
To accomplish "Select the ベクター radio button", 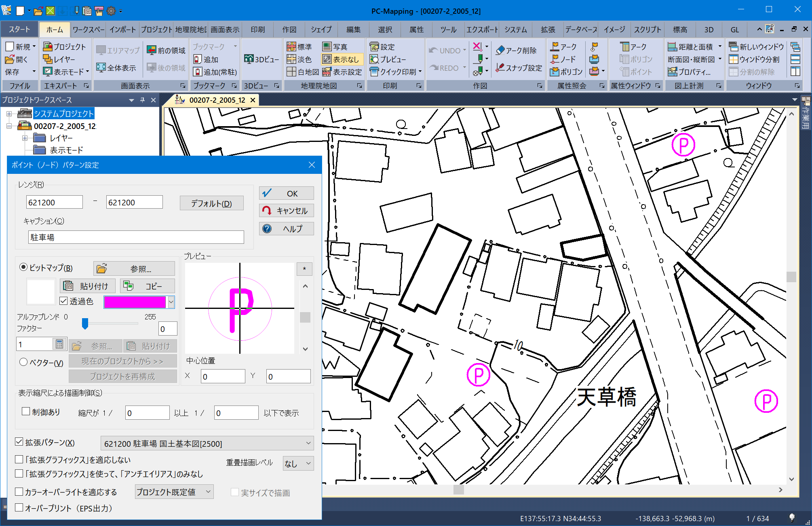I will [x=23, y=362].
